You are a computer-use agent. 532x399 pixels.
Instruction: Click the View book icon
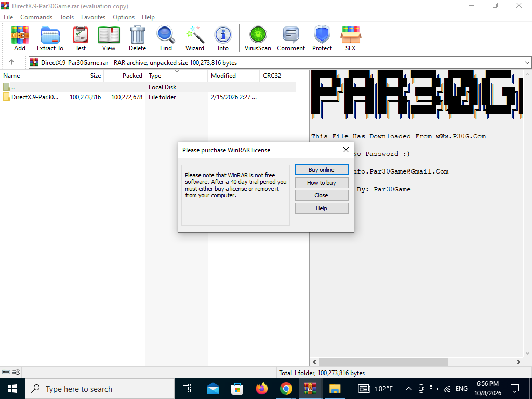coord(109,38)
